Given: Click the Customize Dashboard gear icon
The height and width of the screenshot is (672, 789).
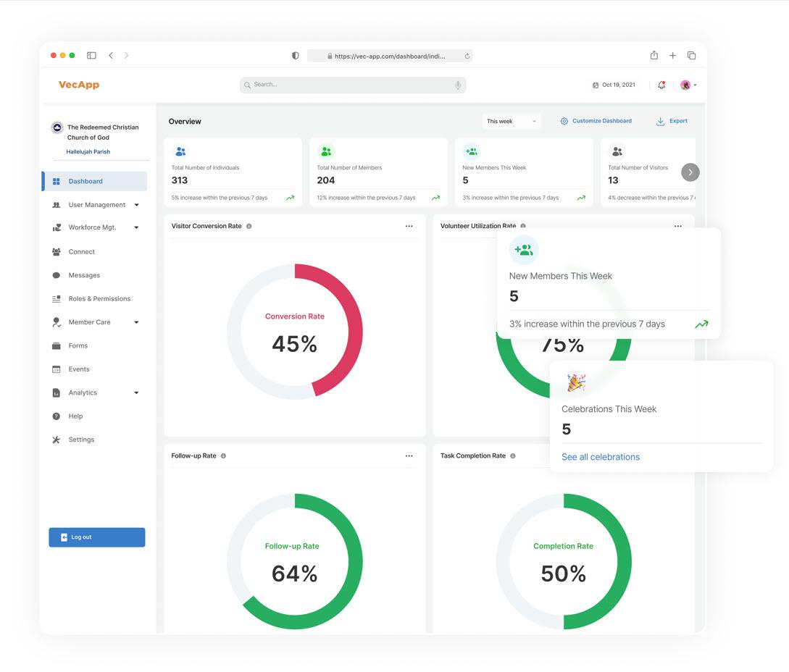Looking at the screenshot, I should click(564, 122).
